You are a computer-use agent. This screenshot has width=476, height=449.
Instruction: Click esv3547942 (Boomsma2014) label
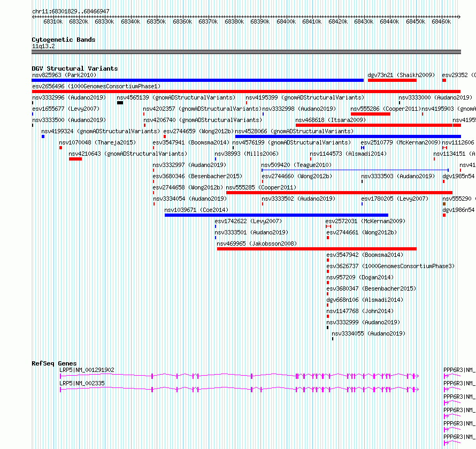365,255
